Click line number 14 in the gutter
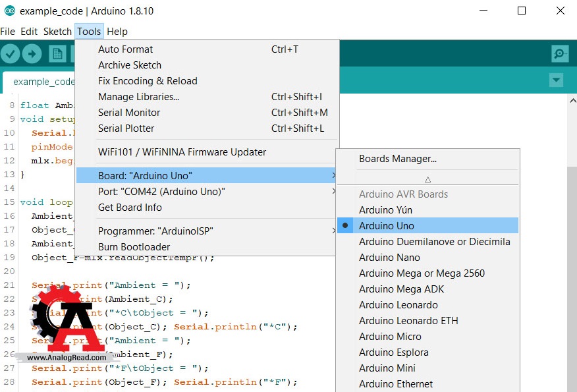The height and width of the screenshot is (392, 577). 9,188
